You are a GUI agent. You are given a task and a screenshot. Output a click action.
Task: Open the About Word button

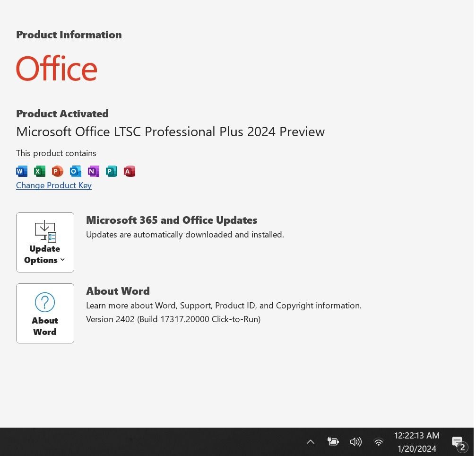pos(45,314)
